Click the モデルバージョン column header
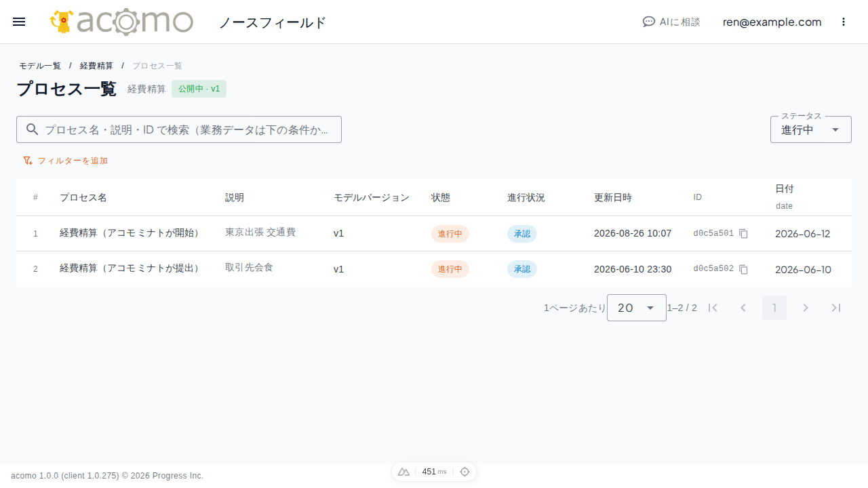868x488 pixels. [372, 197]
